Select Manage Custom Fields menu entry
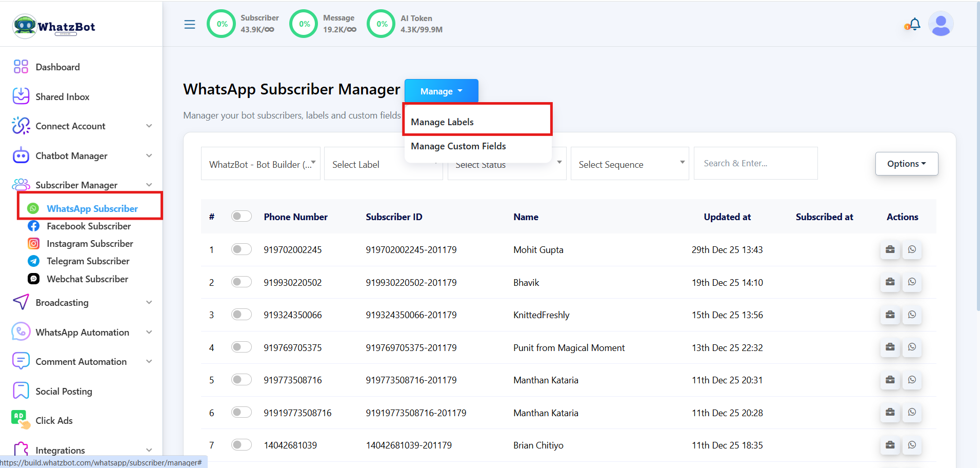Screen dimensions: 980x468 (458, 146)
